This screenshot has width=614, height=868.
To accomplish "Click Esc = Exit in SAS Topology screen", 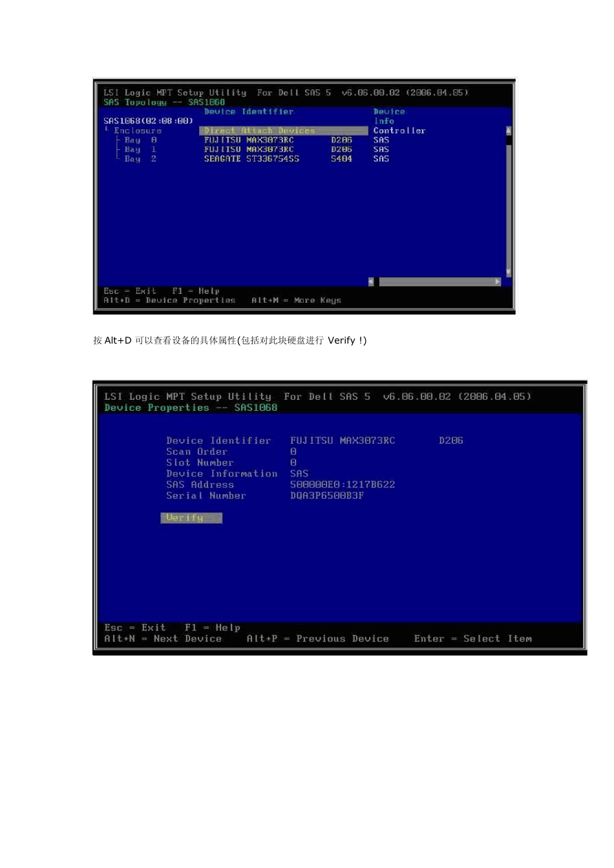I will point(130,291).
